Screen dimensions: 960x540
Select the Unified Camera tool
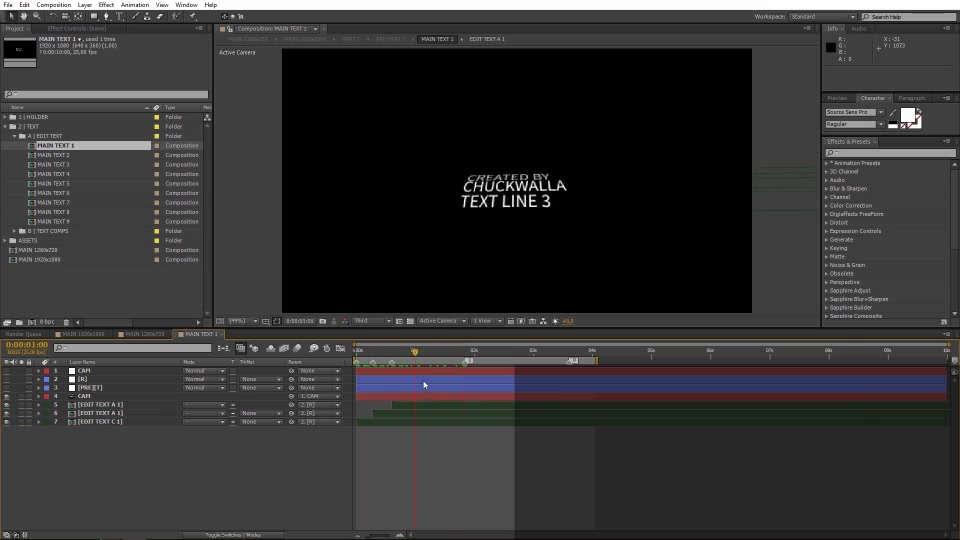pos(65,17)
